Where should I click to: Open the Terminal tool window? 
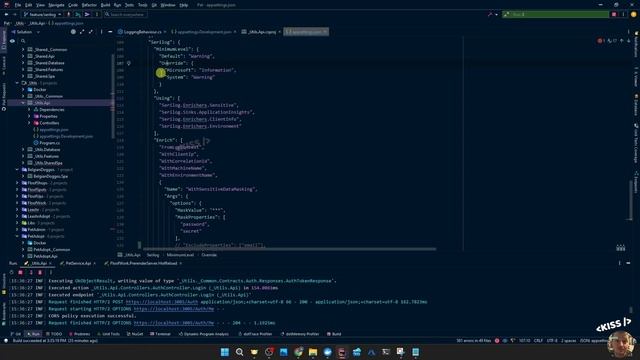coord(160,334)
